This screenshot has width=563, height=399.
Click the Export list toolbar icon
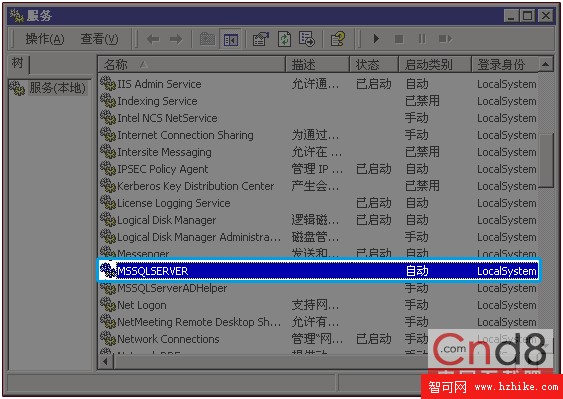pyautogui.click(x=307, y=39)
